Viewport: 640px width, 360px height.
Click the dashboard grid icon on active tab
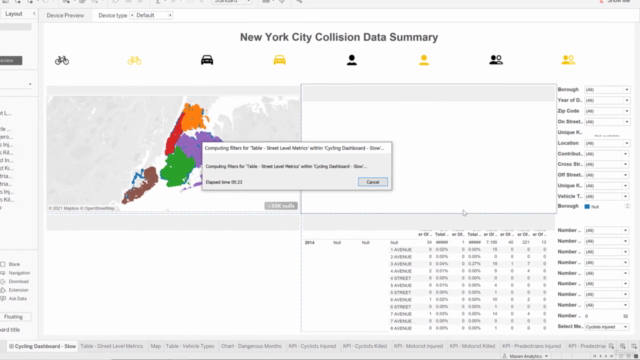pos(11,346)
